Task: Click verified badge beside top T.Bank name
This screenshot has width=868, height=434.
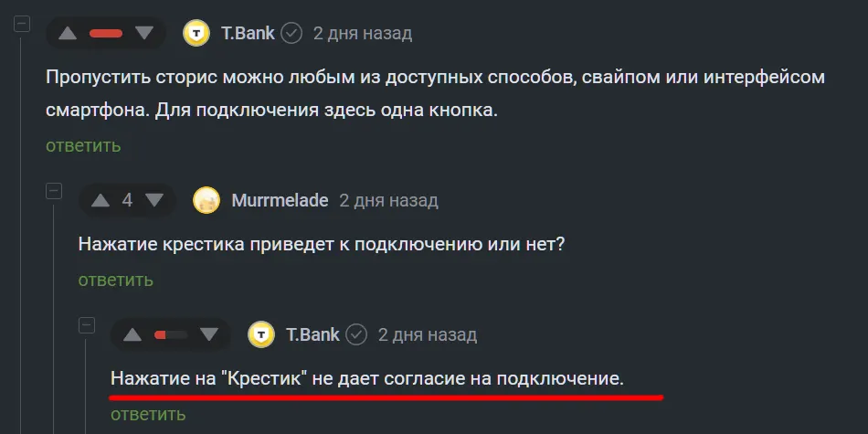Action: pyautogui.click(x=291, y=34)
